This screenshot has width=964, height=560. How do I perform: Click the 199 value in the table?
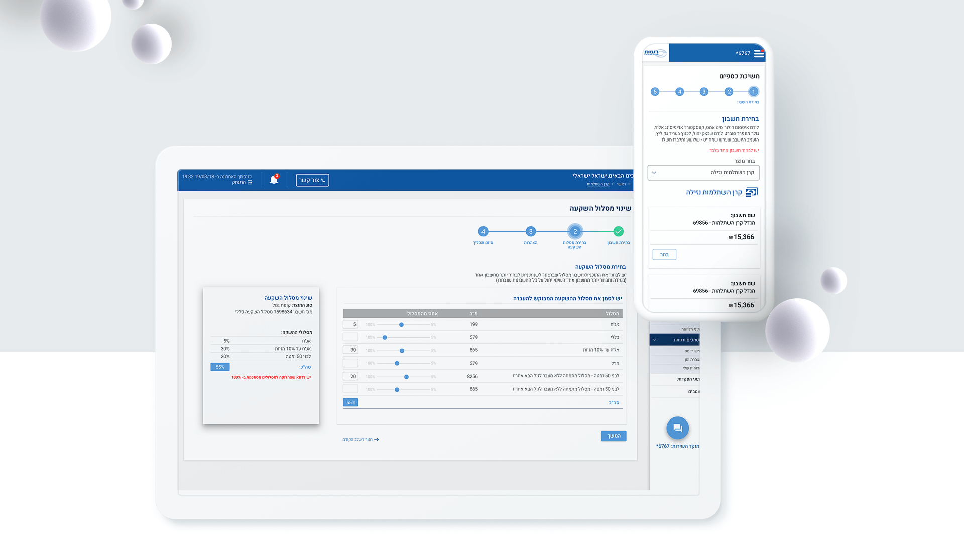pos(473,324)
